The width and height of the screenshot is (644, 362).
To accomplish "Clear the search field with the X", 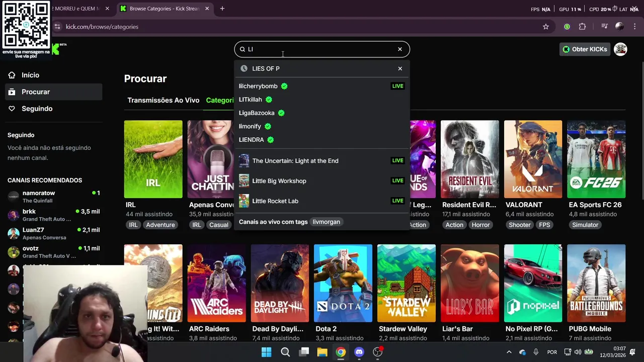I will point(400,49).
